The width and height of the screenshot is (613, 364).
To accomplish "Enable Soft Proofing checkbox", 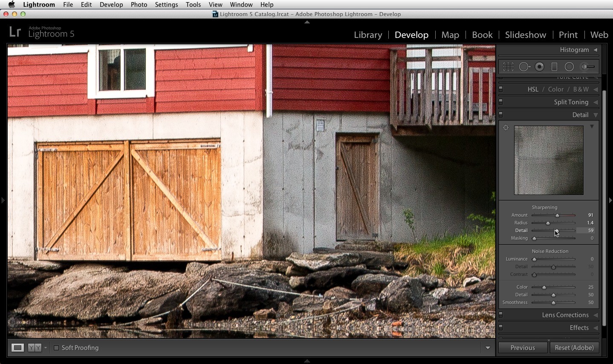I will tap(56, 348).
